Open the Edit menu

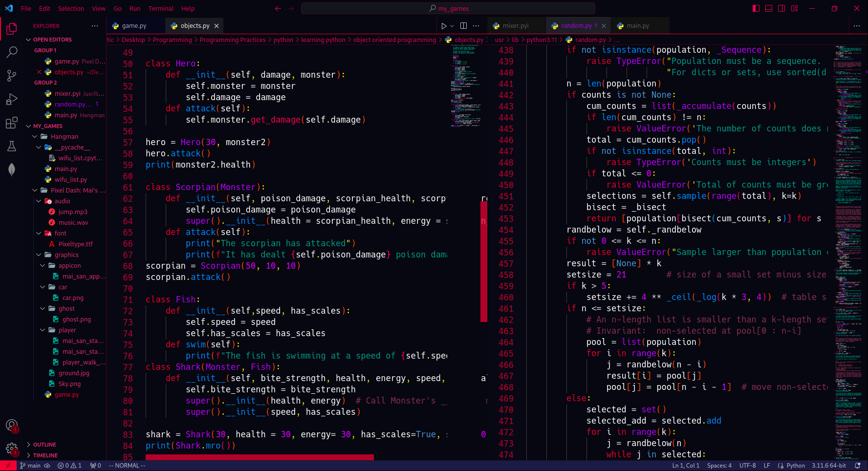point(45,8)
